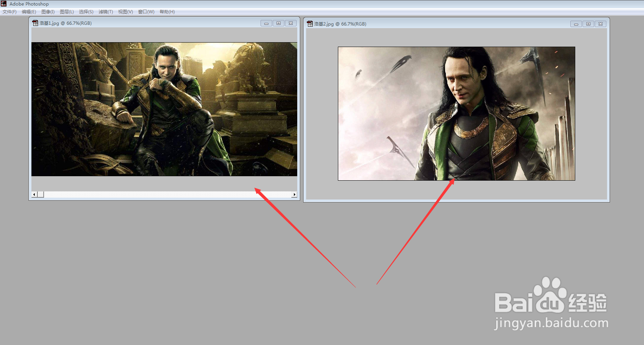Close the 洛基2.jpg document window
Image resolution: width=644 pixels, height=345 pixels.
click(x=601, y=24)
